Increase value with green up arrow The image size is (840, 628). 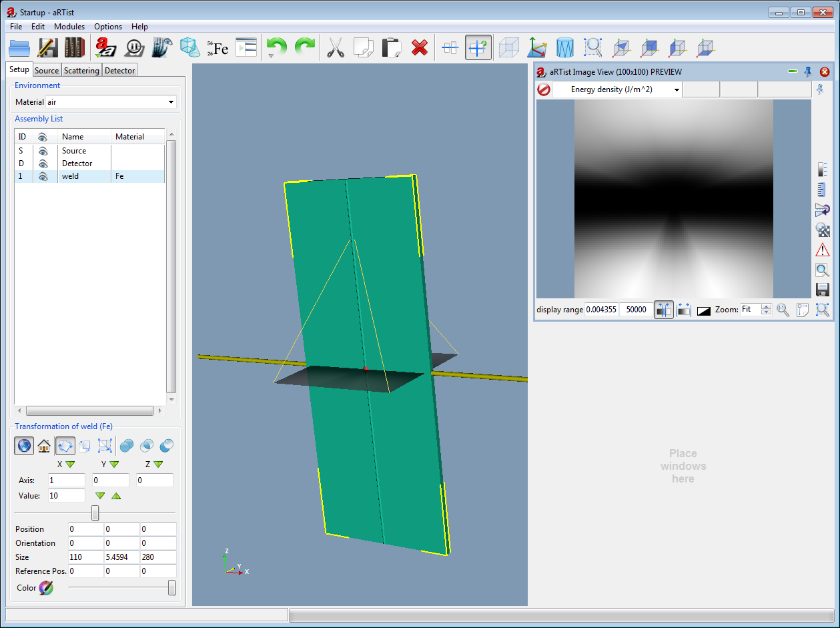tap(116, 496)
